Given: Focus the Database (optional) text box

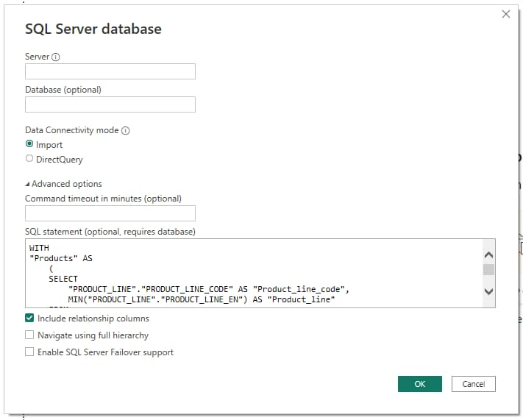Looking at the screenshot, I should click(x=110, y=104).
